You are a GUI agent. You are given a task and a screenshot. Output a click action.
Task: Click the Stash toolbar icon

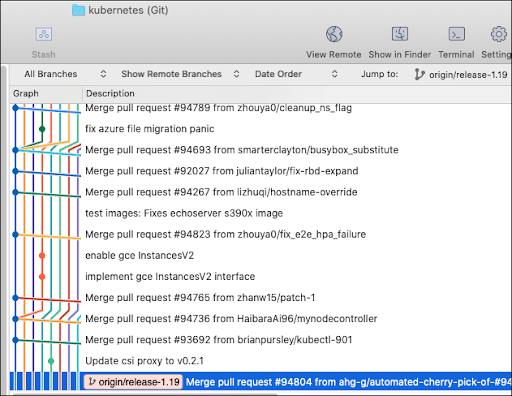(x=44, y=34)
